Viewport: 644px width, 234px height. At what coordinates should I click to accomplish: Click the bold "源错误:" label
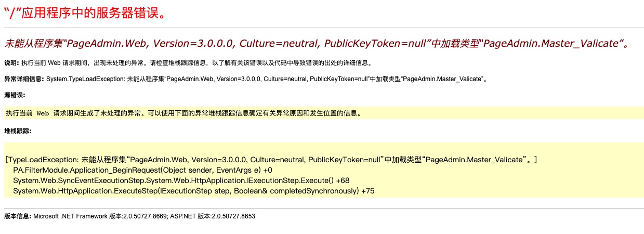(15, 95)
